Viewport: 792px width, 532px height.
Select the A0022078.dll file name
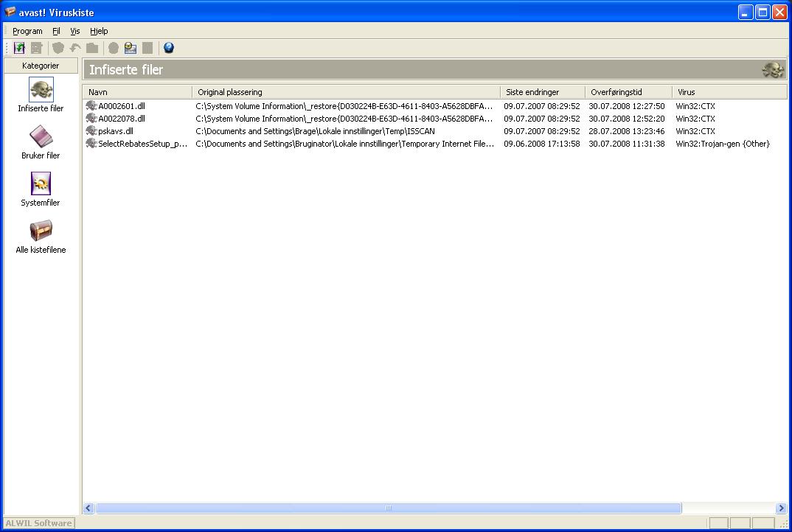click(122, 119)
